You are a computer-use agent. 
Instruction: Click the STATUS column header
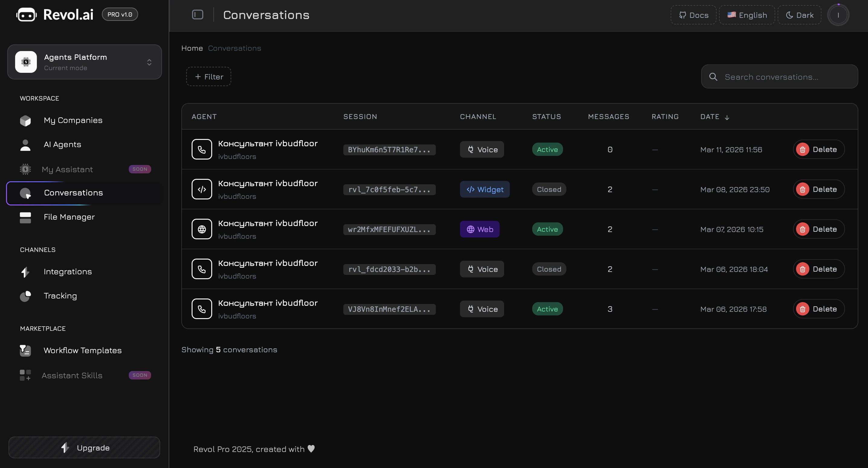click(x=546, y=117)
